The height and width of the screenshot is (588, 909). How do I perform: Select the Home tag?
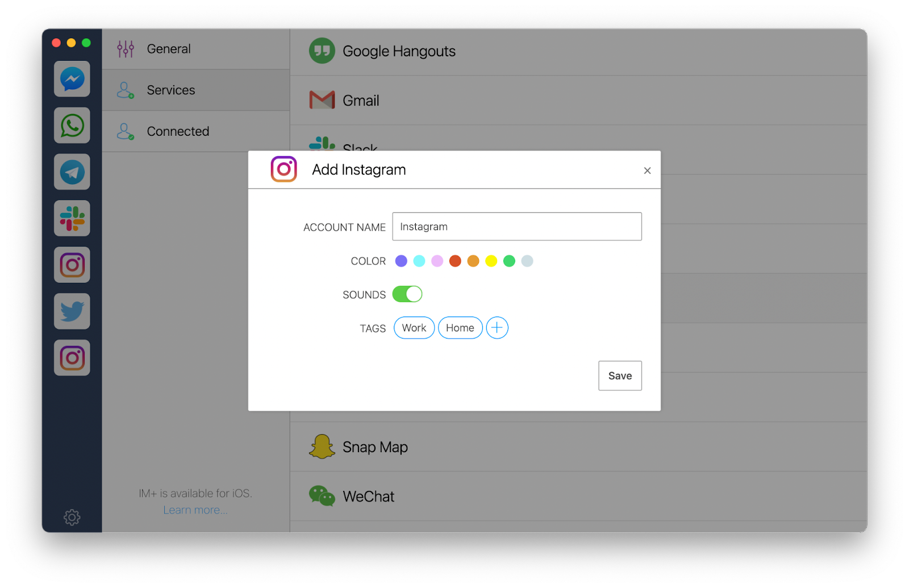point(460,328)
